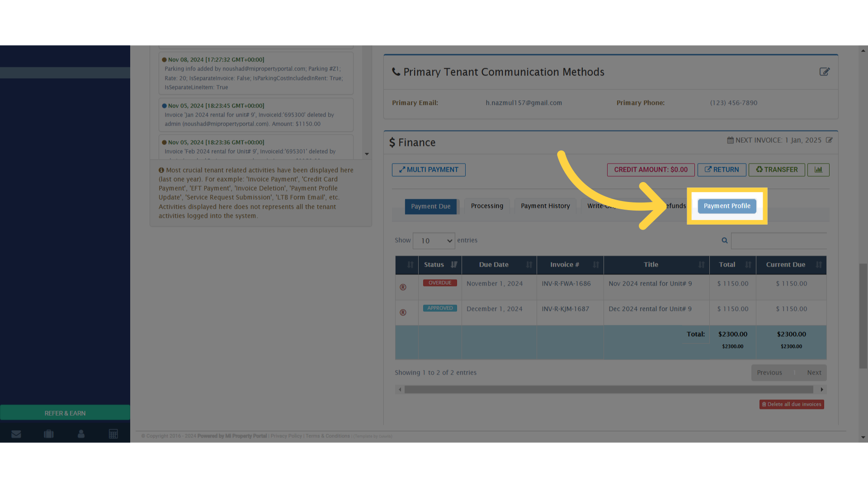Click Powered by MI Property Portal link

click(232, 436)
